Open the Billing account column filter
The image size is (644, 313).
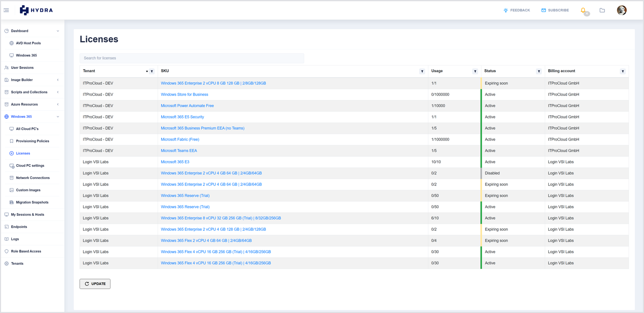[623, 71]
